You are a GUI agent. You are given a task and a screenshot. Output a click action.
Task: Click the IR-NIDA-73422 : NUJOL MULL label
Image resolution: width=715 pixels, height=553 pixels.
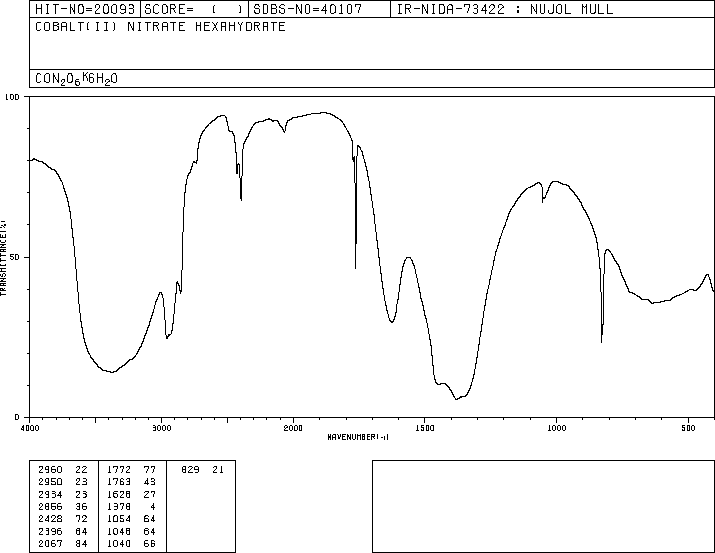pos(505,9)
